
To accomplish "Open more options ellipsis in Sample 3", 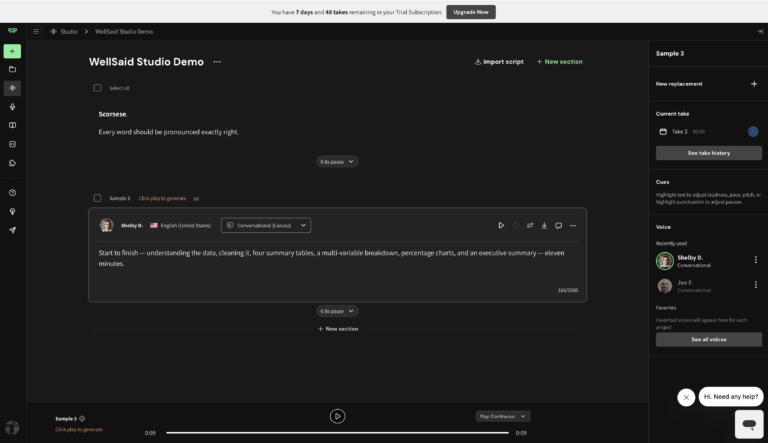I will (x=573, y=225).
